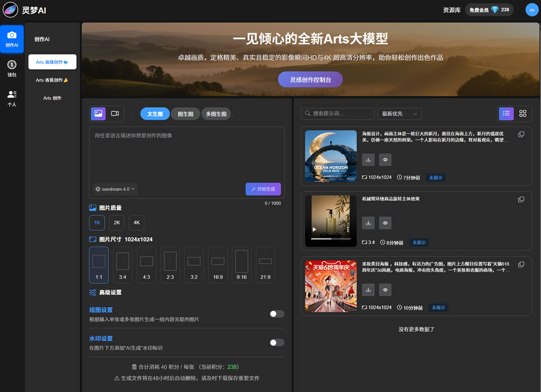Download the Ocean Horizon poster image
Screen dimensions: 541x392
368,160
